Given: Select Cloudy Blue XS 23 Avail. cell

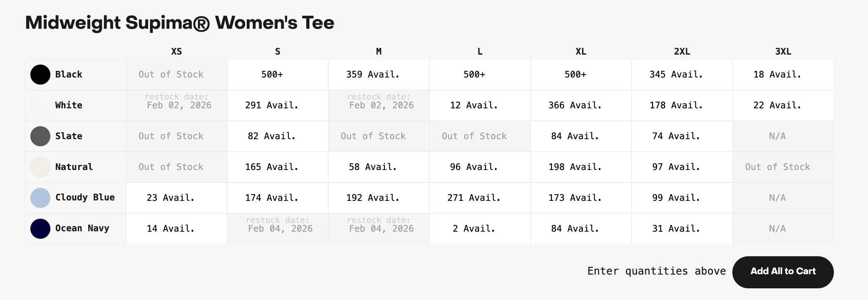Looking at the screenshot, I should (176, 198).
